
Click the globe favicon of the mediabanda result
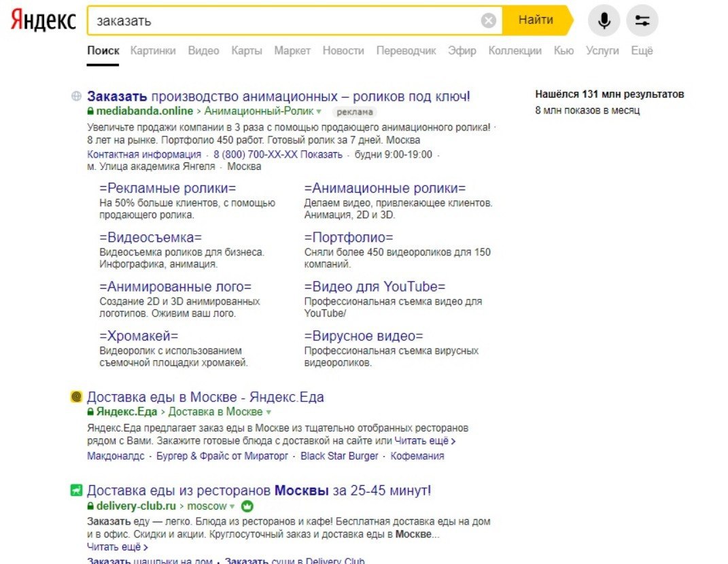77,96
